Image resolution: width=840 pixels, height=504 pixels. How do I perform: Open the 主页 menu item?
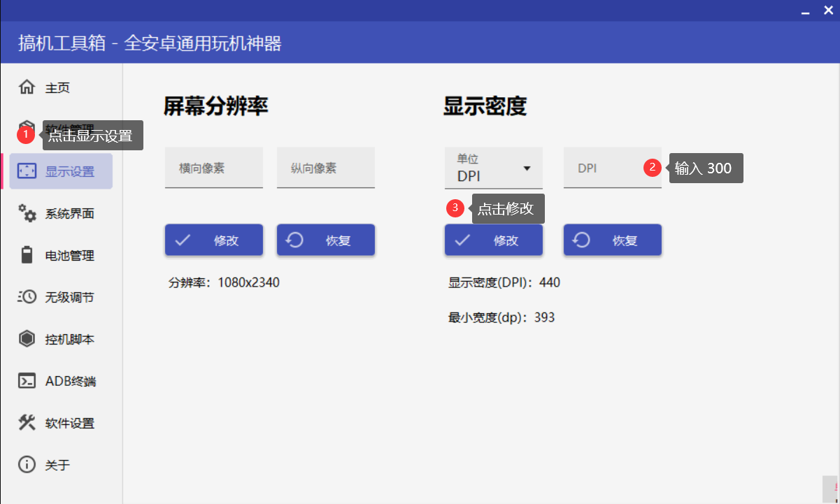[61, 87]
